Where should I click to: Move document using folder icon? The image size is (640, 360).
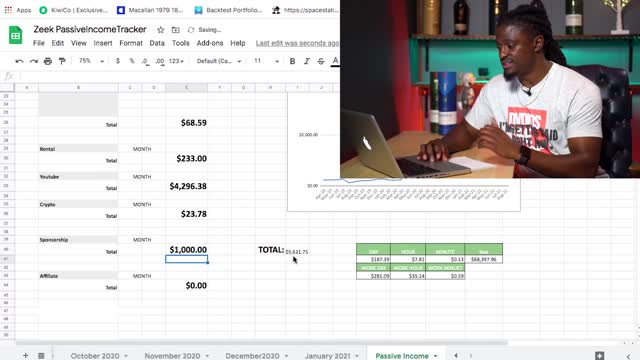click(176, 30)
